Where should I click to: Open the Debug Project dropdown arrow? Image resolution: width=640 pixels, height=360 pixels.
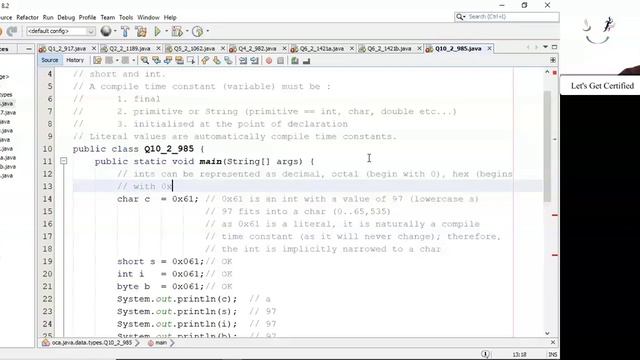point(187,31)
